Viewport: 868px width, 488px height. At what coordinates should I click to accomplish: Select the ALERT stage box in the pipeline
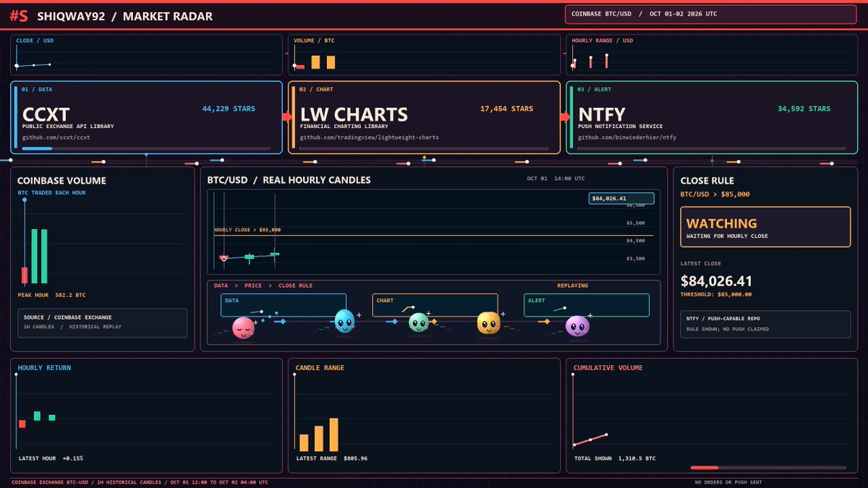(x=587, y=305)
